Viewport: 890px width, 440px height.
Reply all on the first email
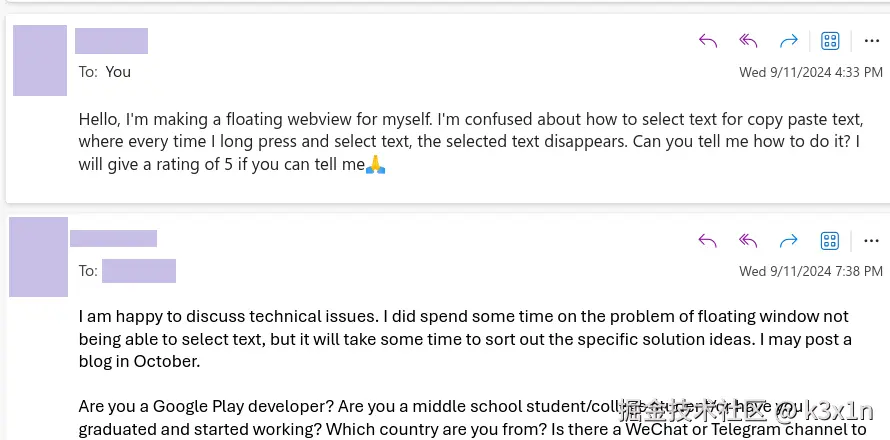(x=748, y=41)
